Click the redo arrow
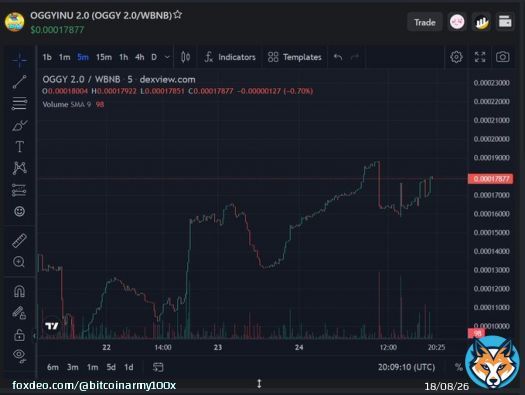Viewport: 525px width, 395px height. (x=355, y=57)
